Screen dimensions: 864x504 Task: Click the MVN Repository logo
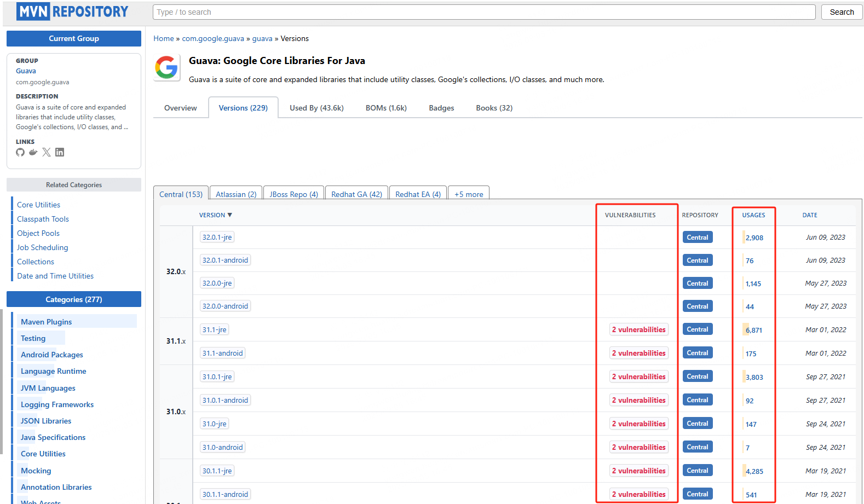(72, 11)
